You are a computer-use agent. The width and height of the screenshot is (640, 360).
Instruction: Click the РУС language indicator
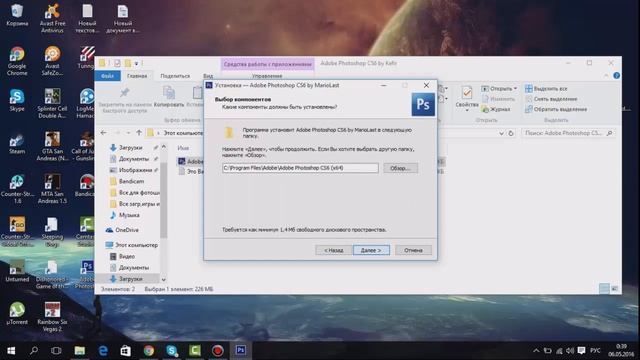(x=595, y=351)
